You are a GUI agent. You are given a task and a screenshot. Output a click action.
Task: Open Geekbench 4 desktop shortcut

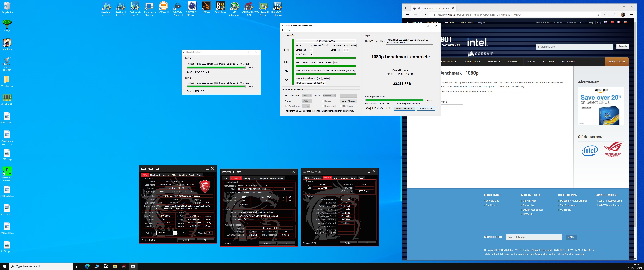pos(121,9)
